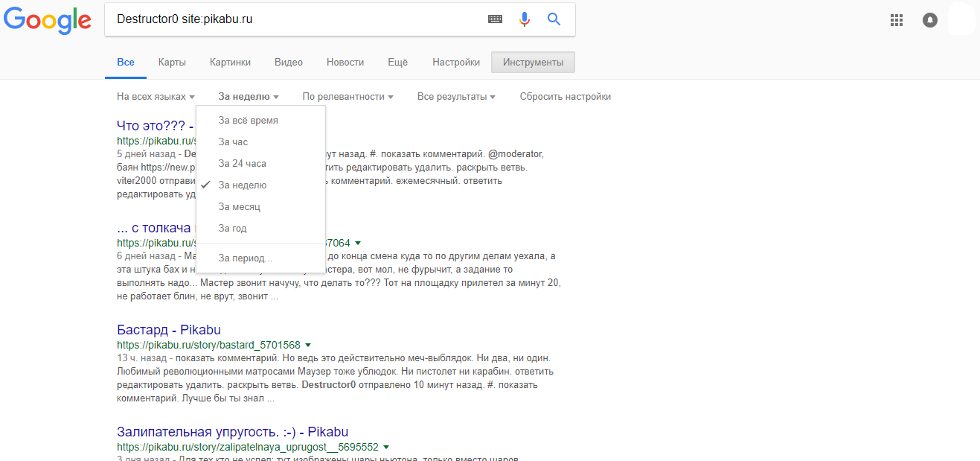The image size is (980, 461).
Task: Switch to the "Новости" tab
Action: tap(345, 63)
